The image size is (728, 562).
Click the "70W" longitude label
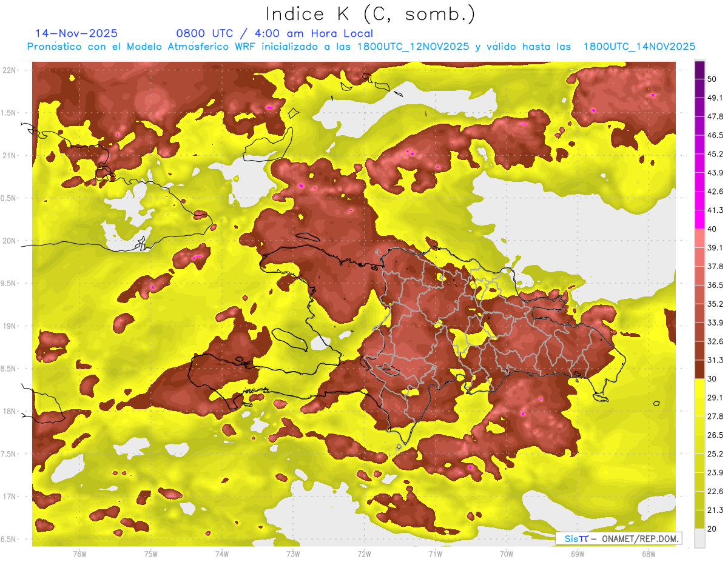click(506, 554)
